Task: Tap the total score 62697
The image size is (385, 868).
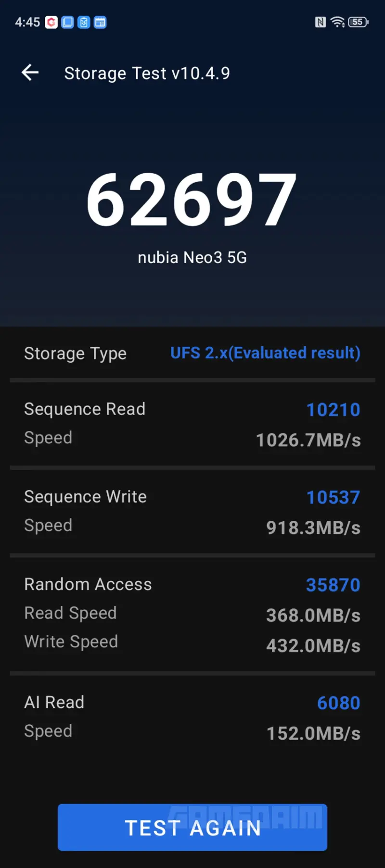Action: click(x=192, y=199)
